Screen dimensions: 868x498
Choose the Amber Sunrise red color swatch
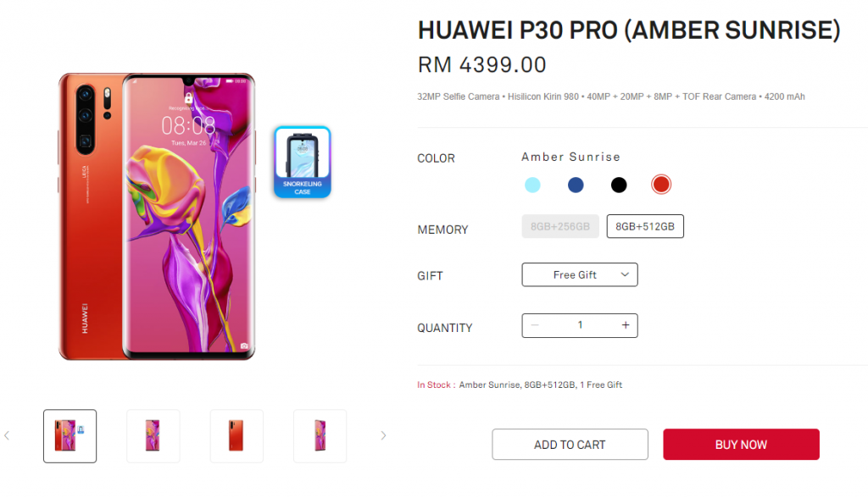click(661, 185)
